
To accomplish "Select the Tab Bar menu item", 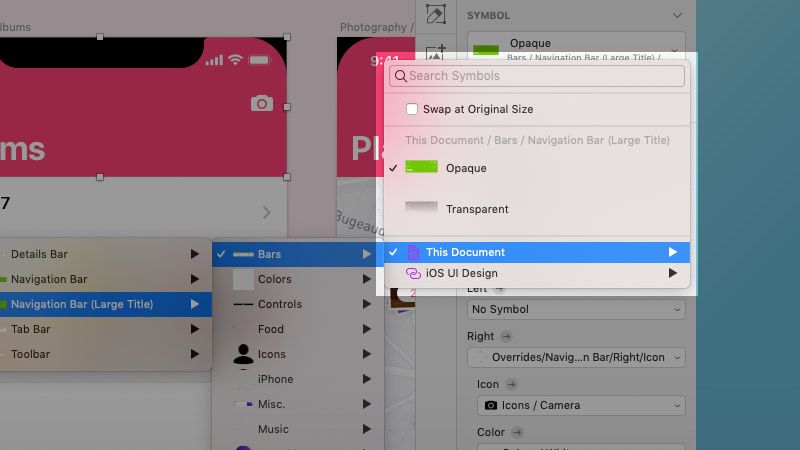I will tap(106, 329).
